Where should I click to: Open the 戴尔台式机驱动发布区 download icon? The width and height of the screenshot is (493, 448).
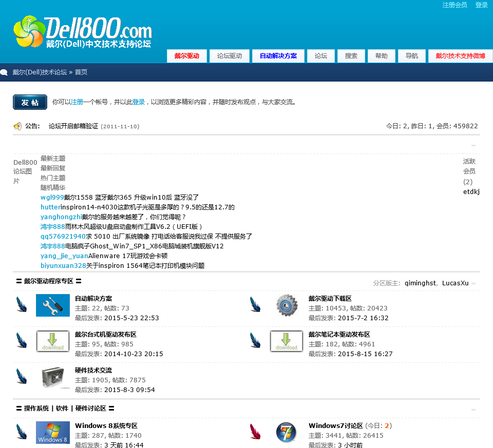tap(53, 341)
